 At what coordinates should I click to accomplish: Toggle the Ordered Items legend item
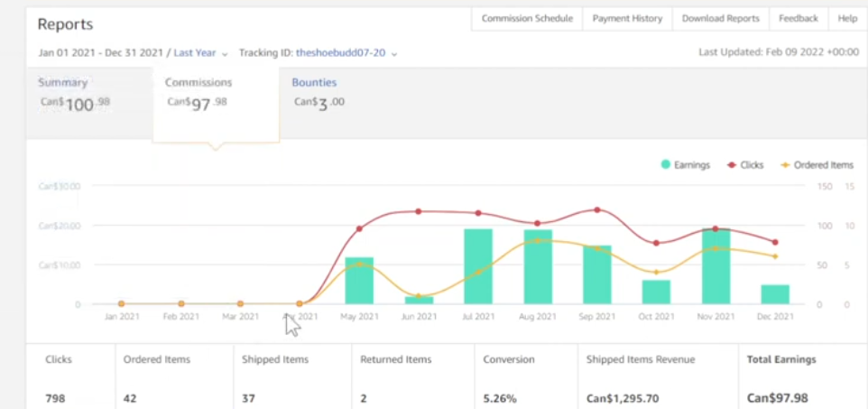pyautogui.click(x=817, y=164)
